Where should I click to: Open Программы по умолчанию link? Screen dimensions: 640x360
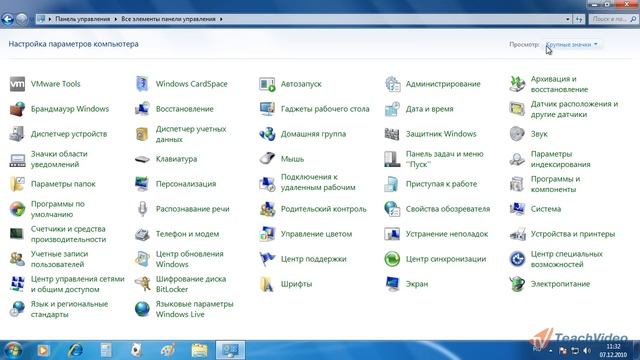58,209
